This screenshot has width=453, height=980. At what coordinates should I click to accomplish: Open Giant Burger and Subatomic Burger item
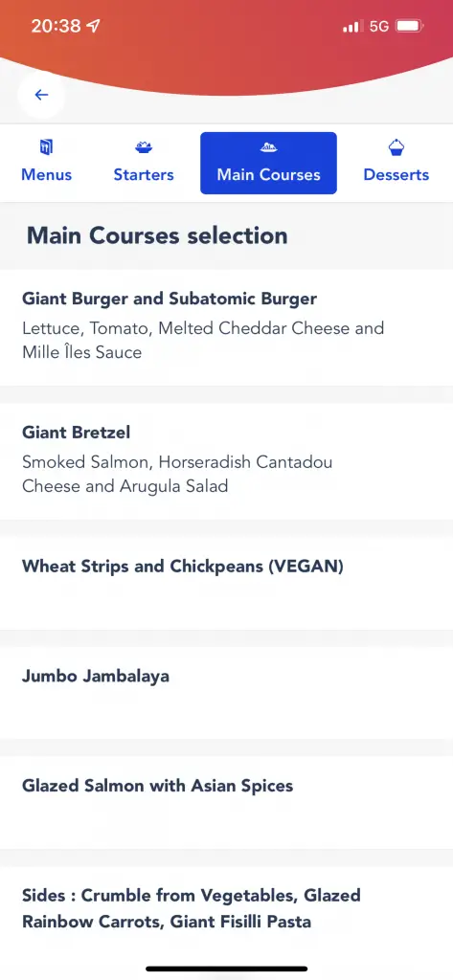pyautogui.click(x=226, y=327)
